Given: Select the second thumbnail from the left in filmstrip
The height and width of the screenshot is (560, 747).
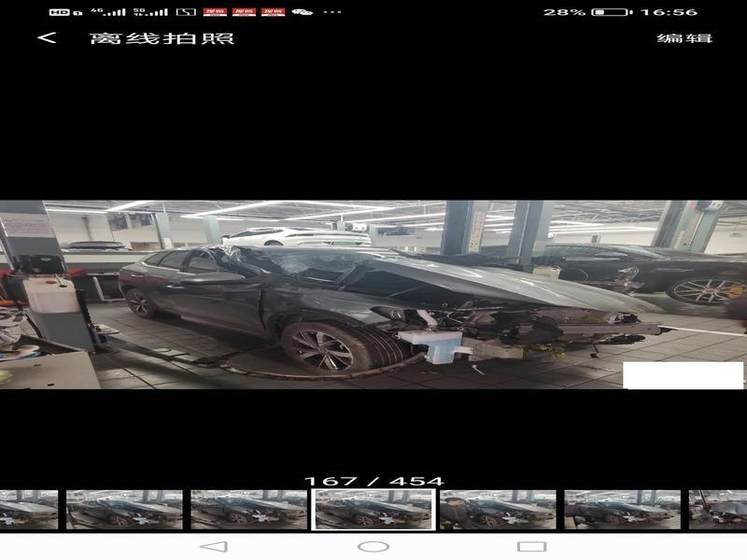Looking at the screenshot, I should (x=124, y=510).
